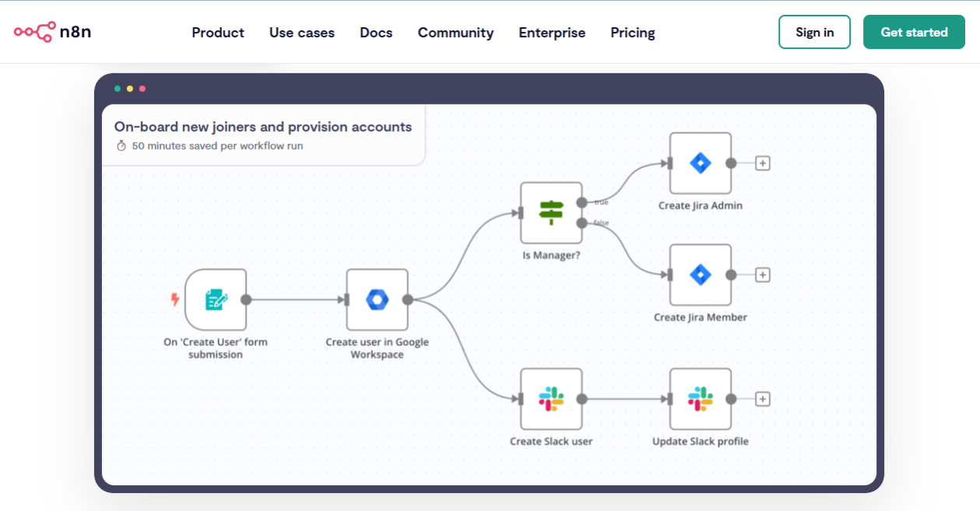Click the Google Workspace node icon
Viewport: 980px width, 511px height.
pyautogui.click(x=378, y=300)
